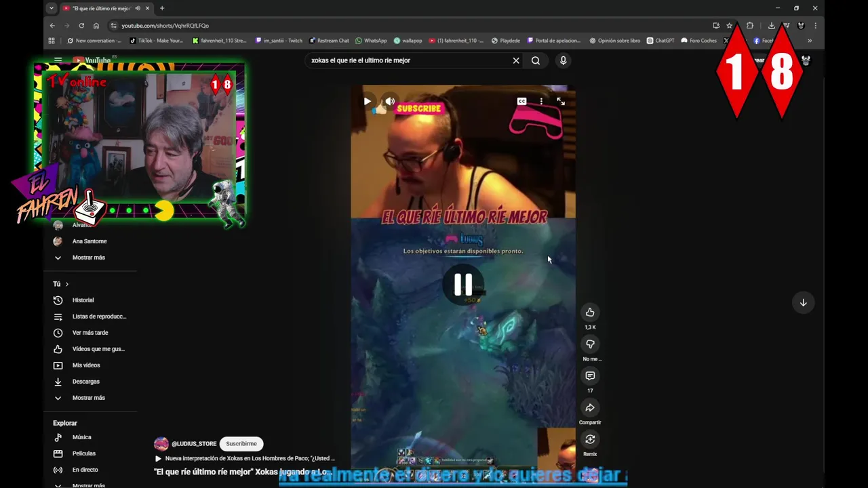Toggle closed captions CC on the short
This screenshot has width=868, height=488.
coord(521,102)
